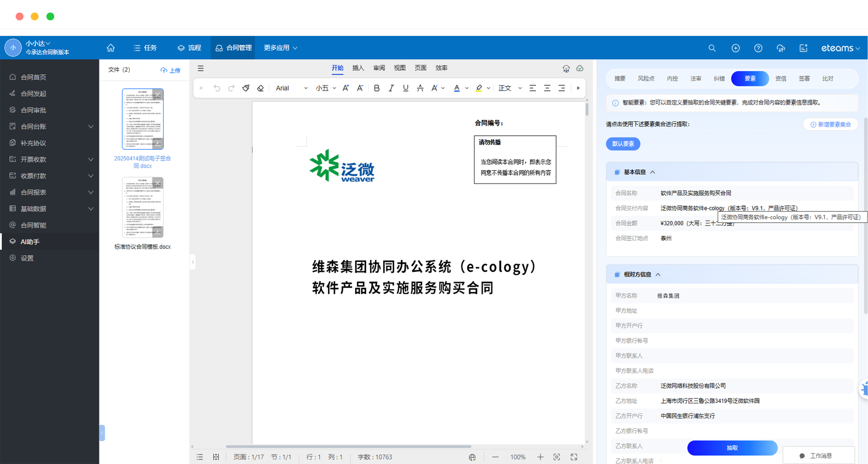The image size is (868, 464).
Task: Toggle italic formatting
Action: click(391, 88)
